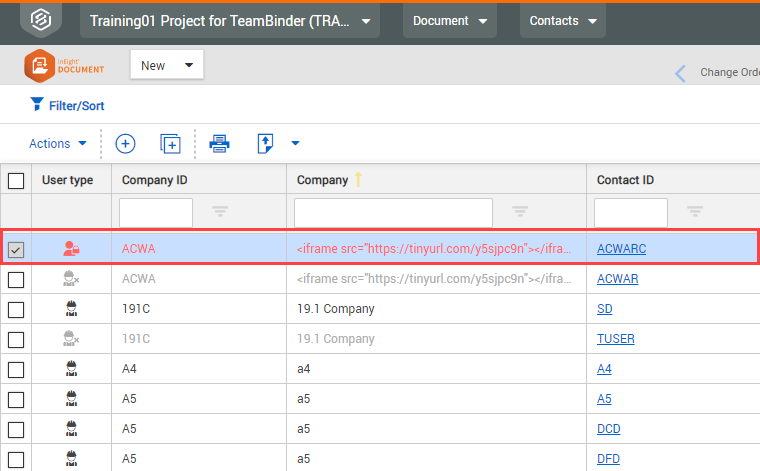Click the filter icon beside Company search field

(x=520, y=211)
